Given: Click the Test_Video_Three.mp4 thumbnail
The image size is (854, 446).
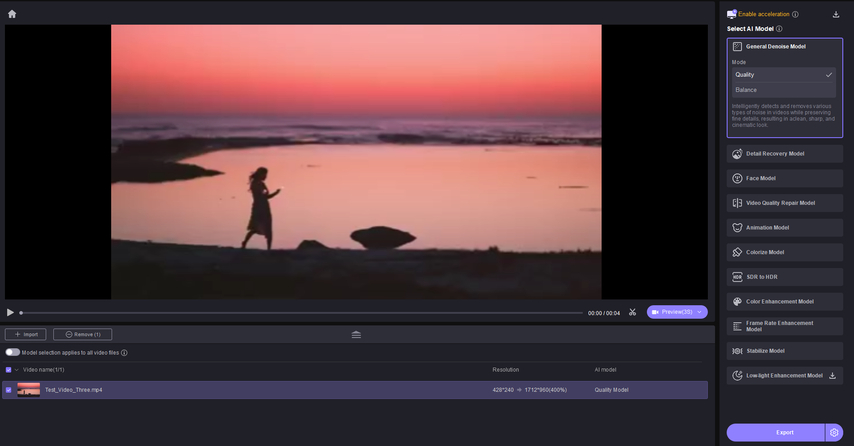Looking at the screenshot, I should (x=29, y=390).
